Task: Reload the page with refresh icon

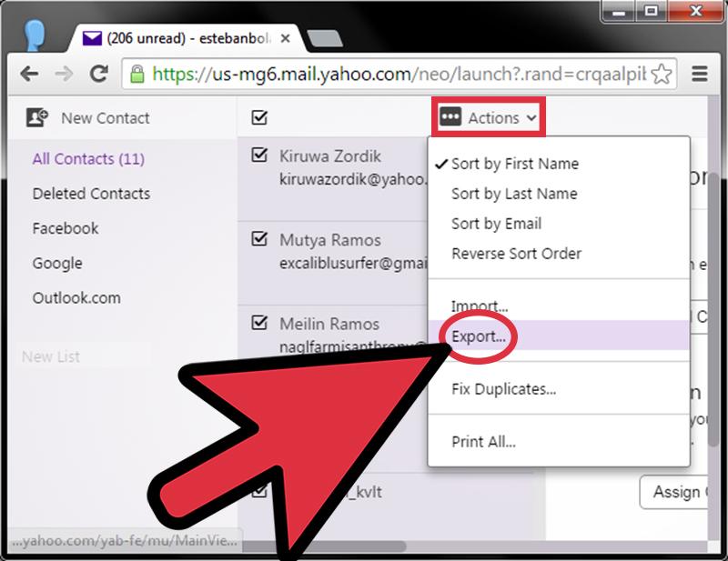Action: tap(98, 74)
